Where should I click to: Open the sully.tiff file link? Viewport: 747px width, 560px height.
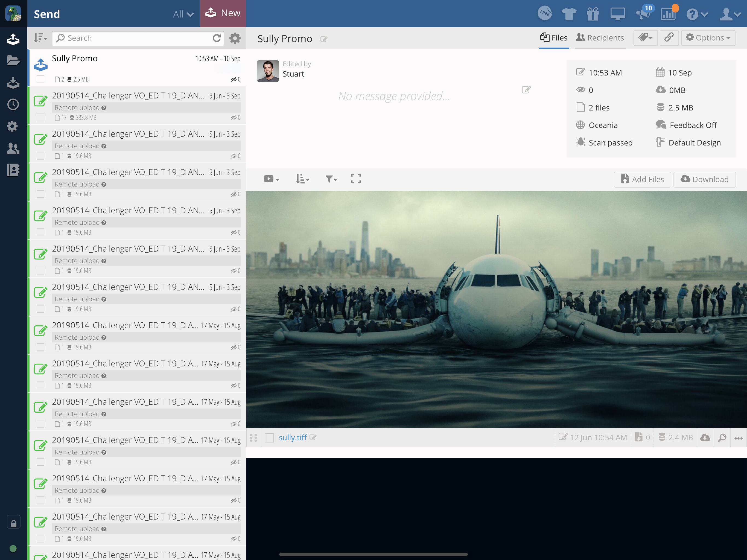click(293, 438)
